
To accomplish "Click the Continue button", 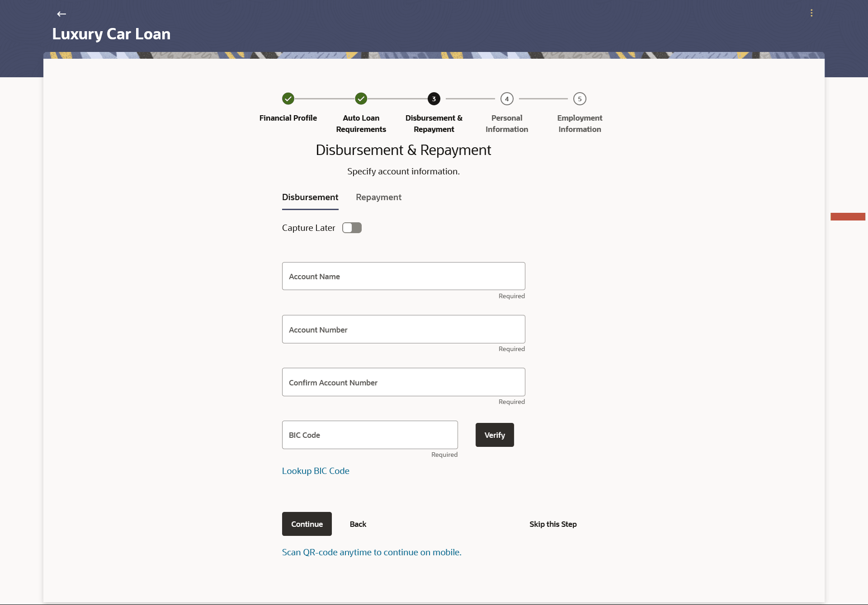I will [x=307, y=524].
